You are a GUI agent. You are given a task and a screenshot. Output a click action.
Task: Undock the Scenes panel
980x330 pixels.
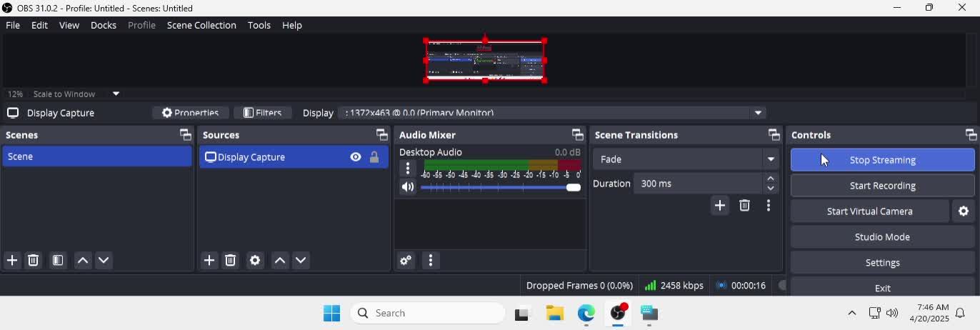186,134
